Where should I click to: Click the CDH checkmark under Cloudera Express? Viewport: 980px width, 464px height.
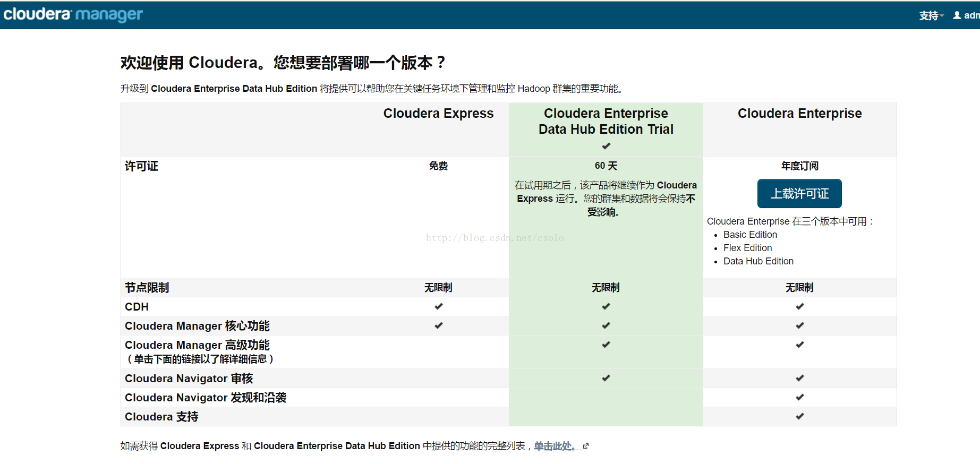click(438, 306)
